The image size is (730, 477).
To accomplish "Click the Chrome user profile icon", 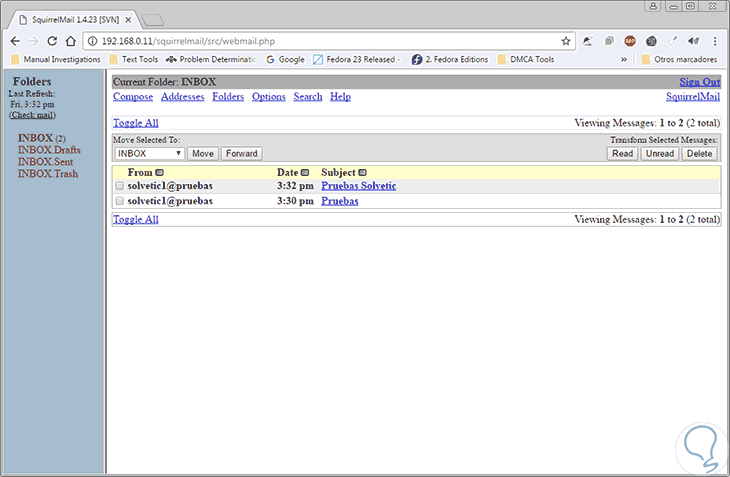I will point(653,6).
